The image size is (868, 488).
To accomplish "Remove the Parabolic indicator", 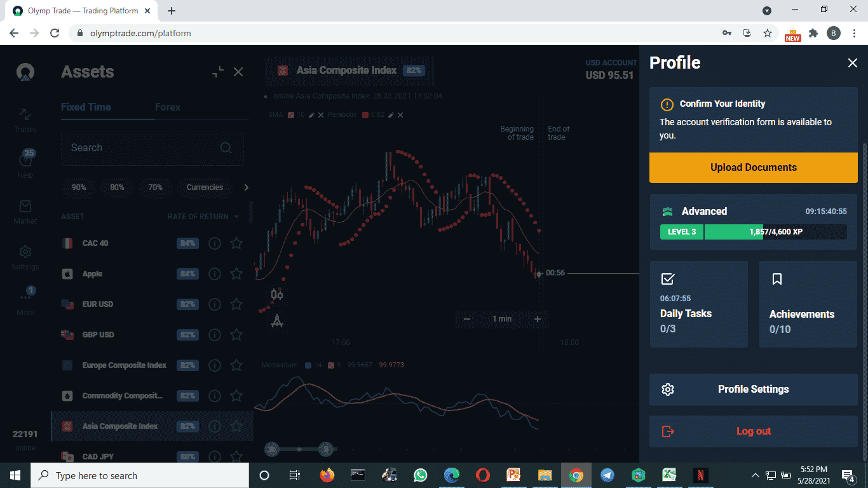I will coord(400,115).
